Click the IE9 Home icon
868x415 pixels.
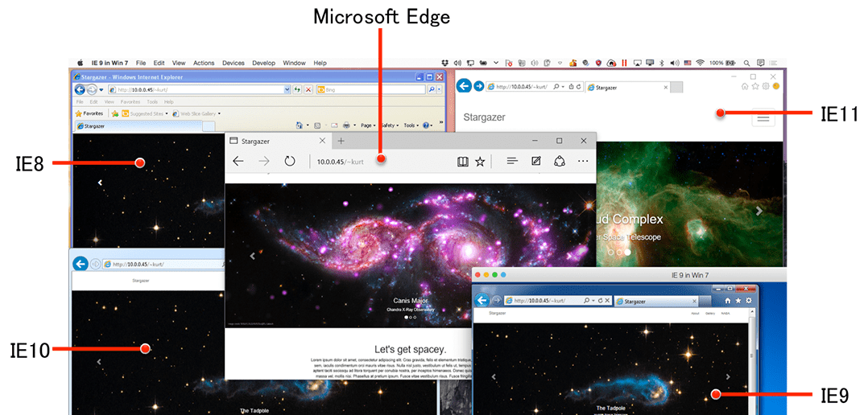(729, 301)
